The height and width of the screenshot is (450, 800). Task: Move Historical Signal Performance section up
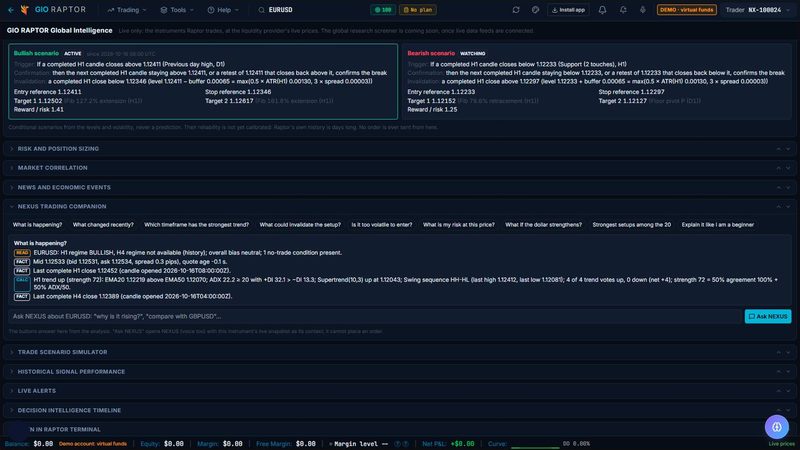[x=779, y=371]
